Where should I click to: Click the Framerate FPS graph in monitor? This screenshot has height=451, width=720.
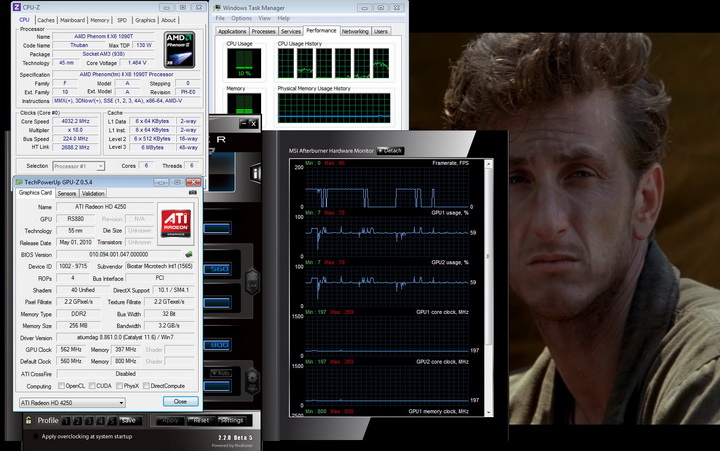tap(387, 185)
